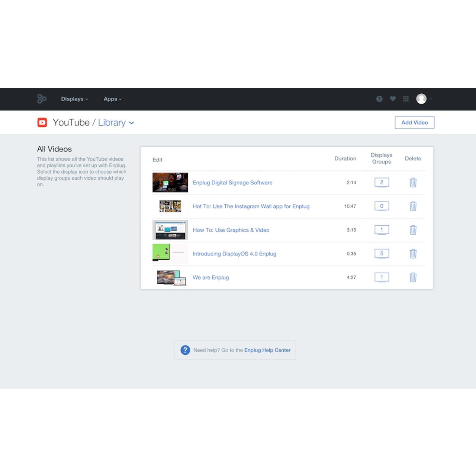
Task: Click the Add Video button
Action: point(414,122)
